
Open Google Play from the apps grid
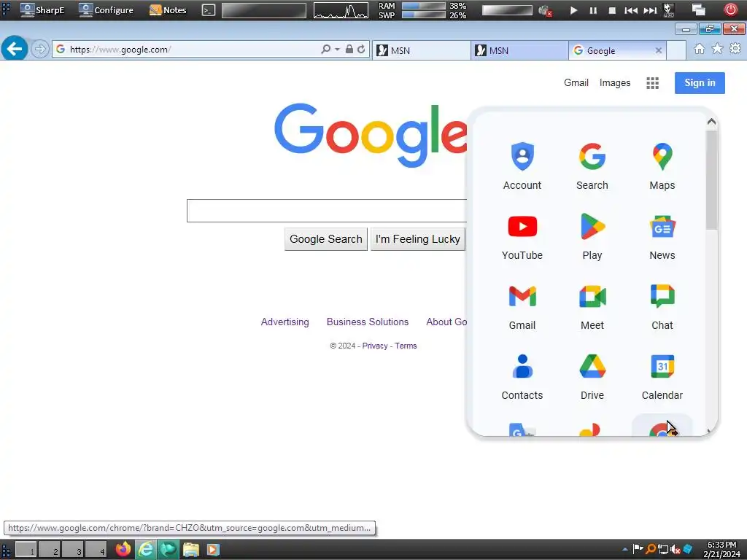tap(592, 236)
